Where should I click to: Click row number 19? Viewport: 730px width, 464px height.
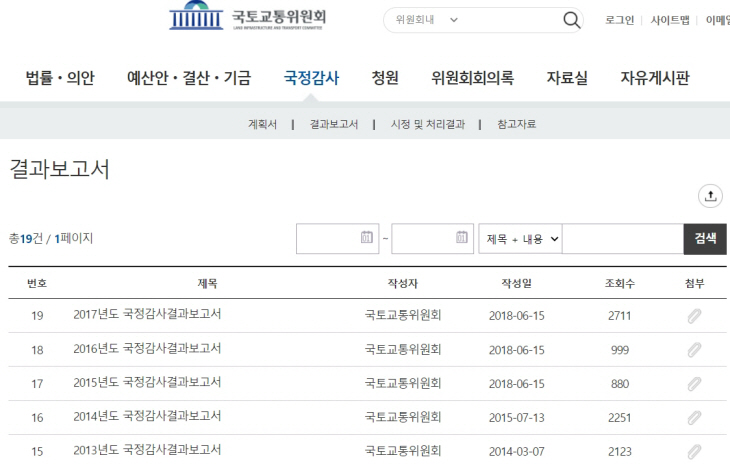[37, 316]
